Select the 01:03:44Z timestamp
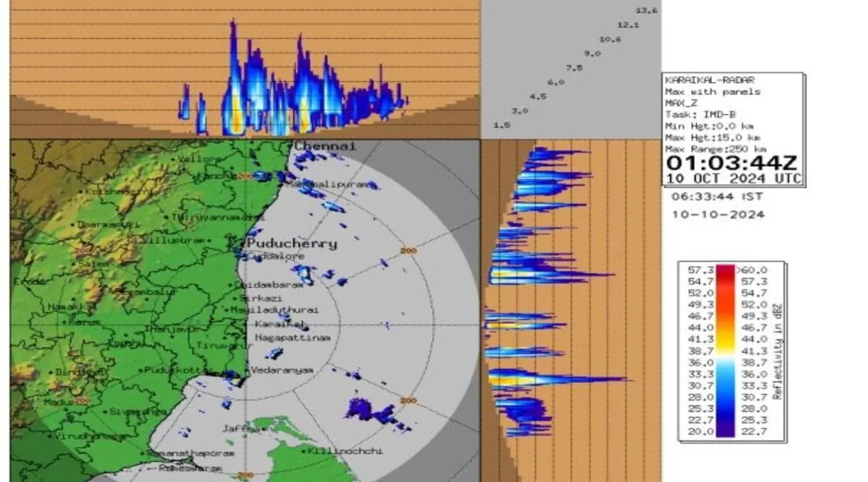This screenshot has height=482, width=868. click(732, 163)
